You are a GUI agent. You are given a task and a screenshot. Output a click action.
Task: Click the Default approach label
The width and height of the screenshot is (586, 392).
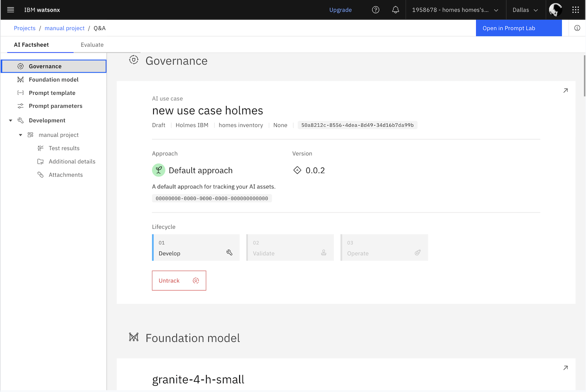click(200, 170)
